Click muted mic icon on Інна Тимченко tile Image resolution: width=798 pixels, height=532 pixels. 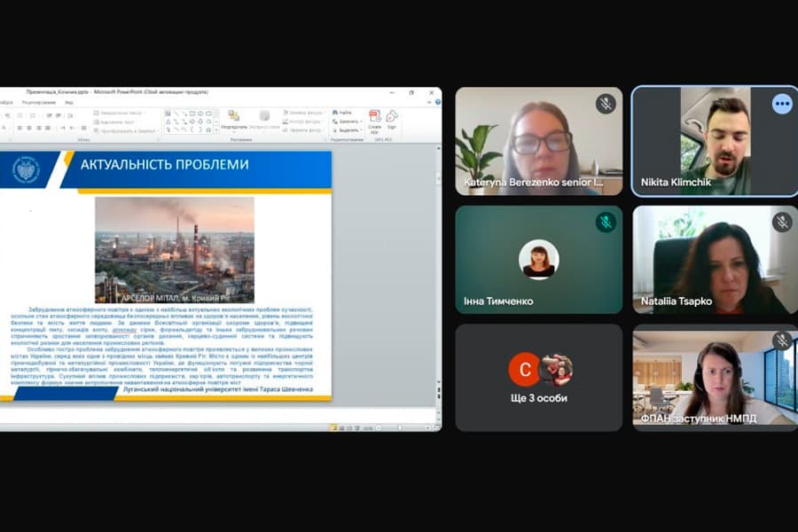pos(606,223)
